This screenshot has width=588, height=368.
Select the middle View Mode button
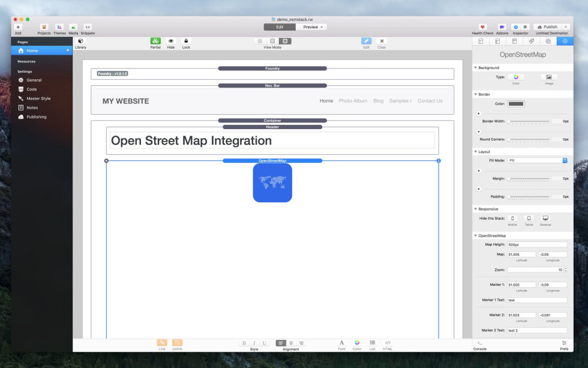coord(272,41)
